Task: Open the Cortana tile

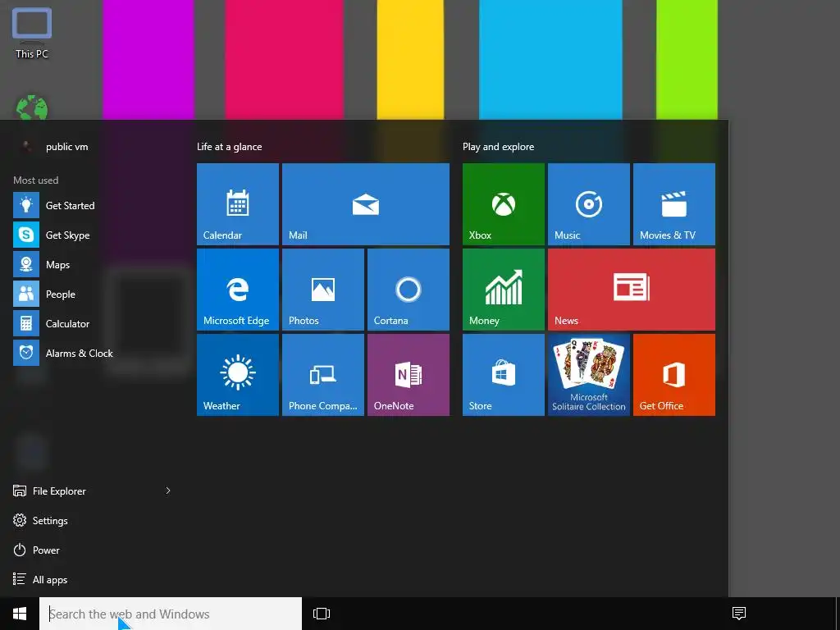Action: [409, 290]
